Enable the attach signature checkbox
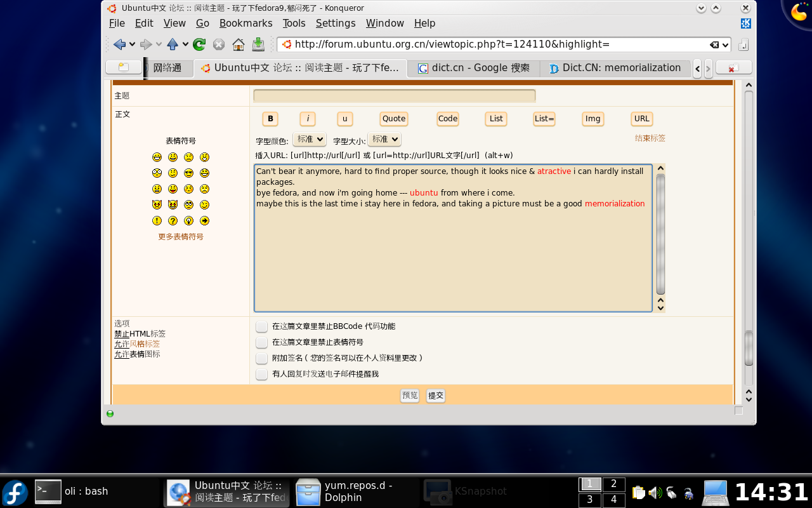 pyautogui.click(x=261, y=358)
